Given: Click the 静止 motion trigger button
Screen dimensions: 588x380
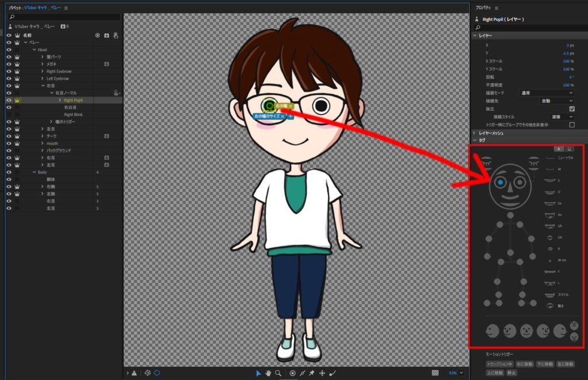Looking at the screenshot, I should click(512, 373).
